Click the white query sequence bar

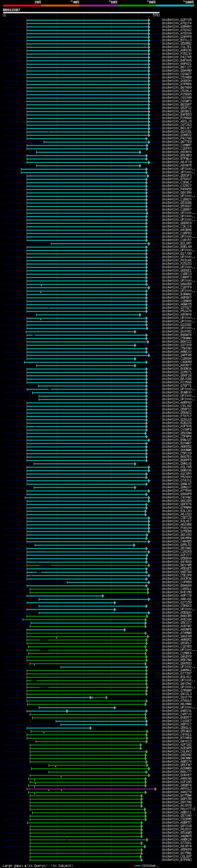81,13
